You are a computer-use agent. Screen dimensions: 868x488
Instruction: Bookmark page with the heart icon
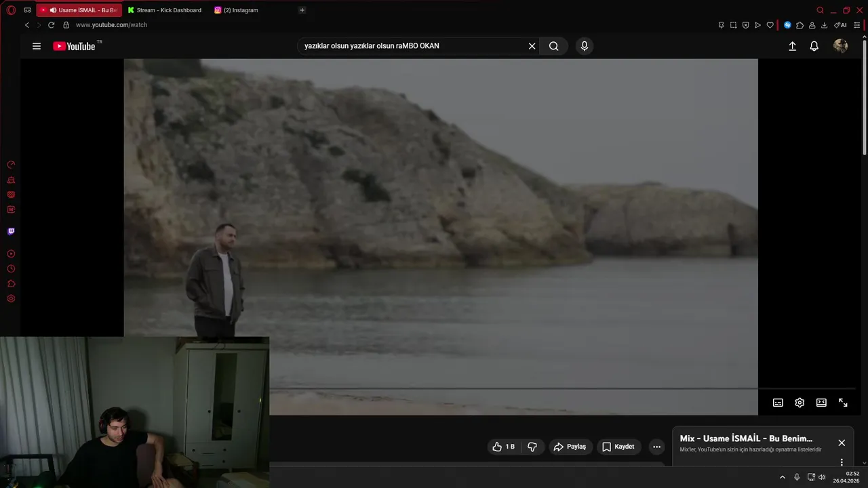pyautogui.click(x=770, y=25)
